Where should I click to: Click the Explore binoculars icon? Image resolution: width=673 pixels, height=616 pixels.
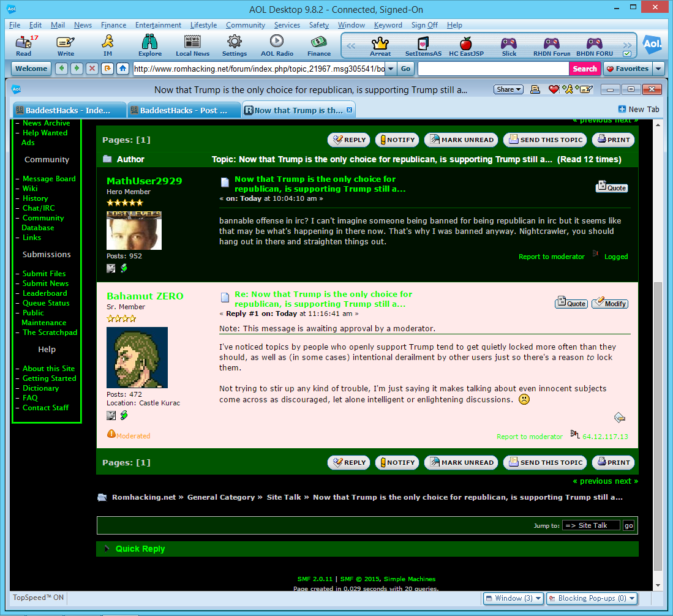coord(150,45)
